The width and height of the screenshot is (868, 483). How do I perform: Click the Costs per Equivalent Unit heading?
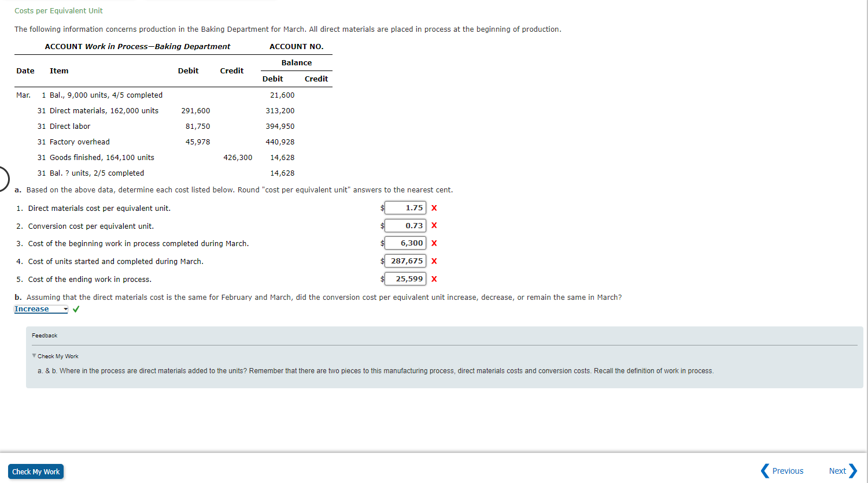click(x=58, y=10)
